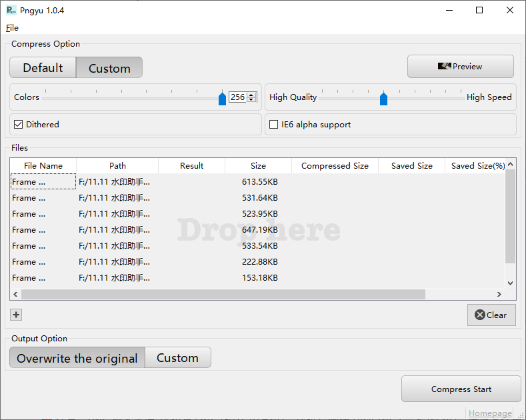The height and width of the screenshot is (420, 526).
Task: Increase colors value with spinner up arrow
Action: [251, 95]
